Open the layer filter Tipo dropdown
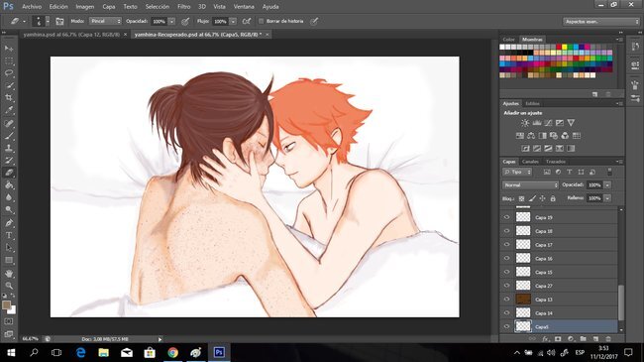This screenshot has height=362, width=644. pyautogui.click(x=517, y=172)
